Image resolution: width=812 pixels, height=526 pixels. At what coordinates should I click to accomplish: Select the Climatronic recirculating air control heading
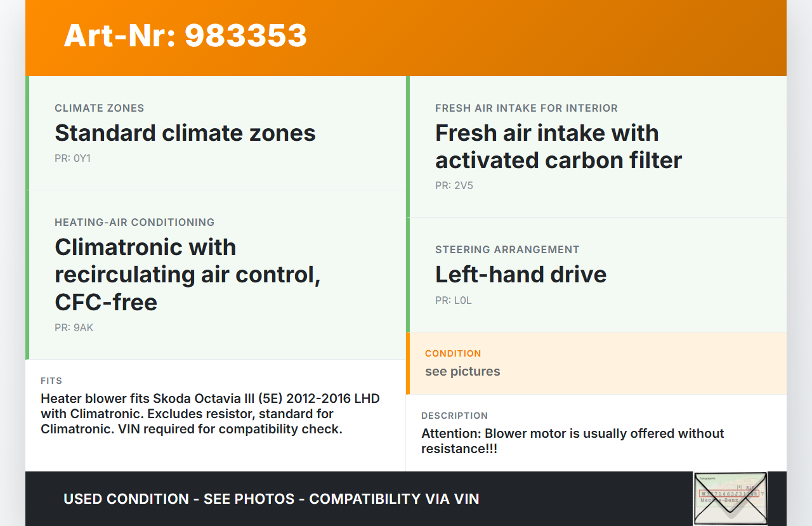(x=188, y=274)
